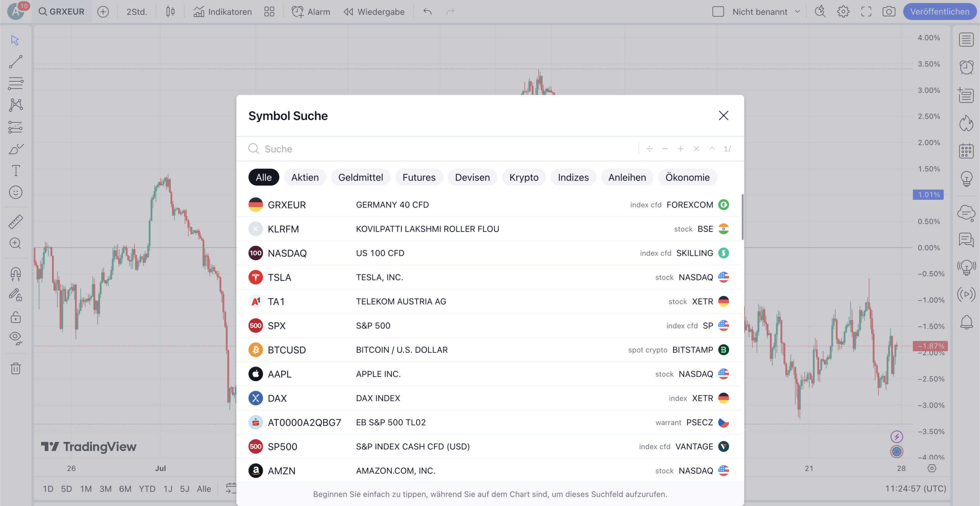Open the 2Std. interval dropdown
This screenshot has height=506, width=980.
(x=137, y=11)
